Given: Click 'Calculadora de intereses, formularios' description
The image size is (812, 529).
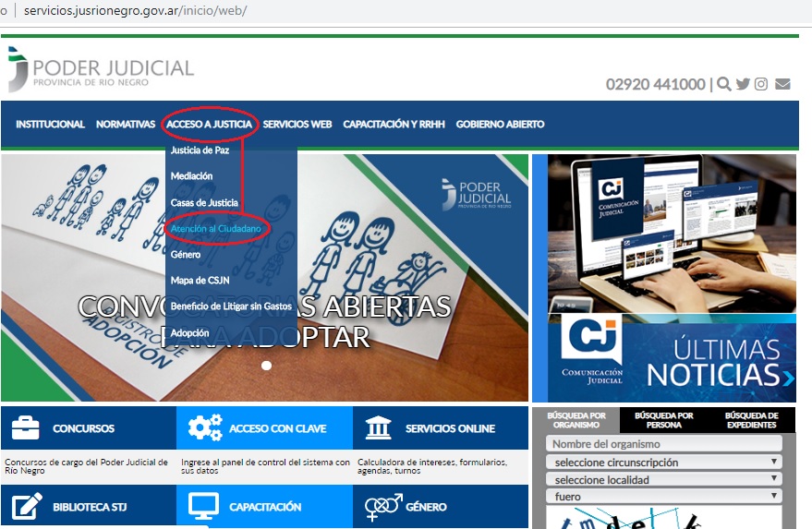Looking at the screenshot, I should point(432,466).
